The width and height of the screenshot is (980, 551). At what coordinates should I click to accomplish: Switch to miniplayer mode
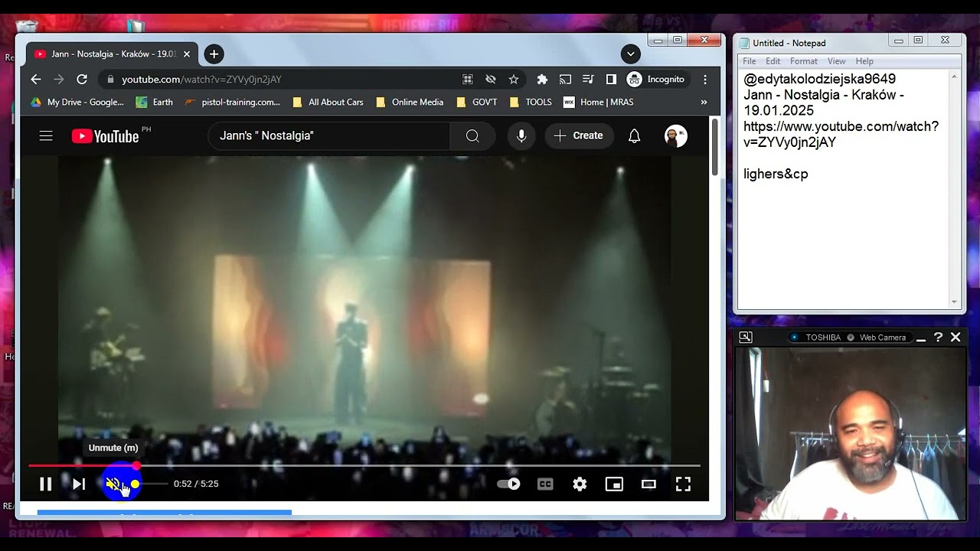point(614,484)
